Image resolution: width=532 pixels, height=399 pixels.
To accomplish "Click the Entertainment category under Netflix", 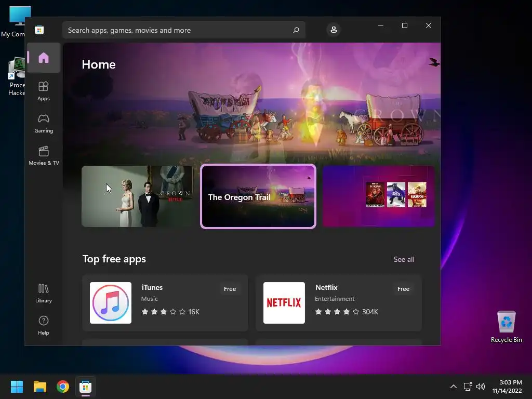I will coord(335,299).
